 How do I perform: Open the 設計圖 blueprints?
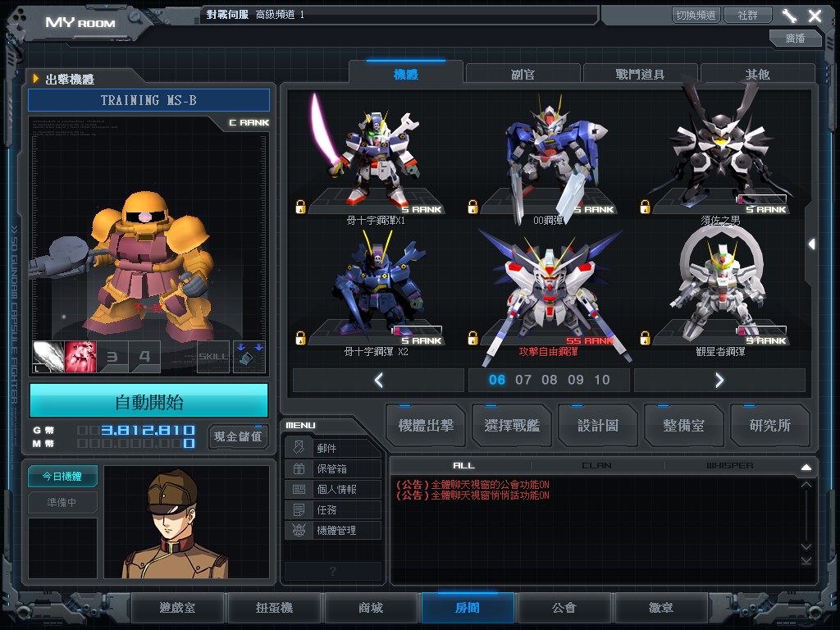point(598,426)
